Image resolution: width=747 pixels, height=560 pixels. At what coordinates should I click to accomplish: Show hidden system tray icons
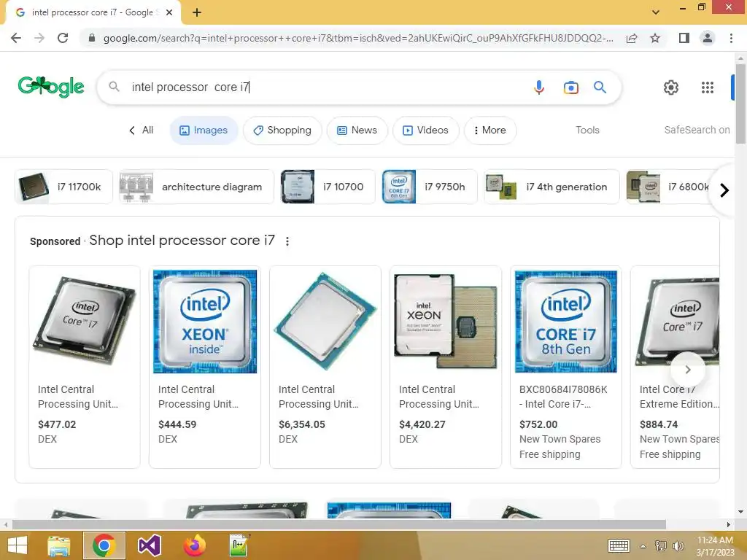[643, 546]
